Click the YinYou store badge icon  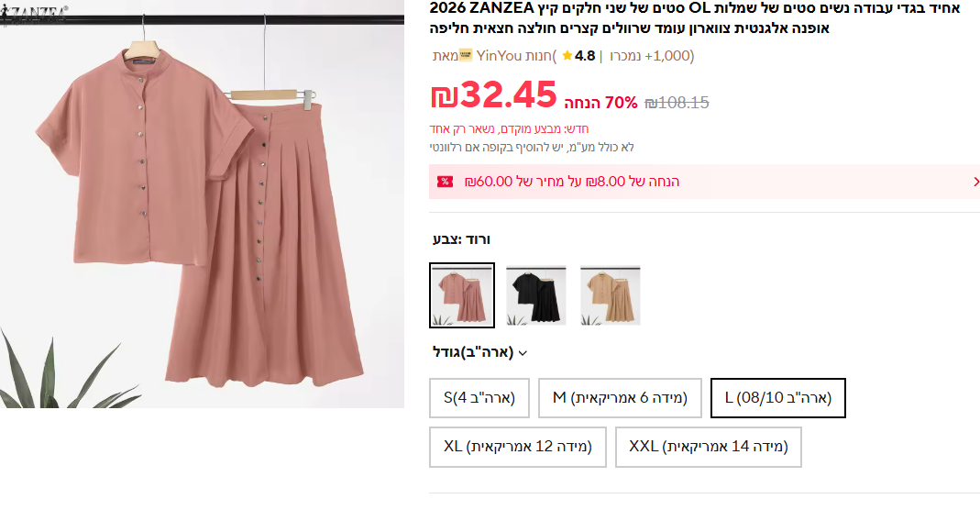pyautogui.click(x=466, y=56)
